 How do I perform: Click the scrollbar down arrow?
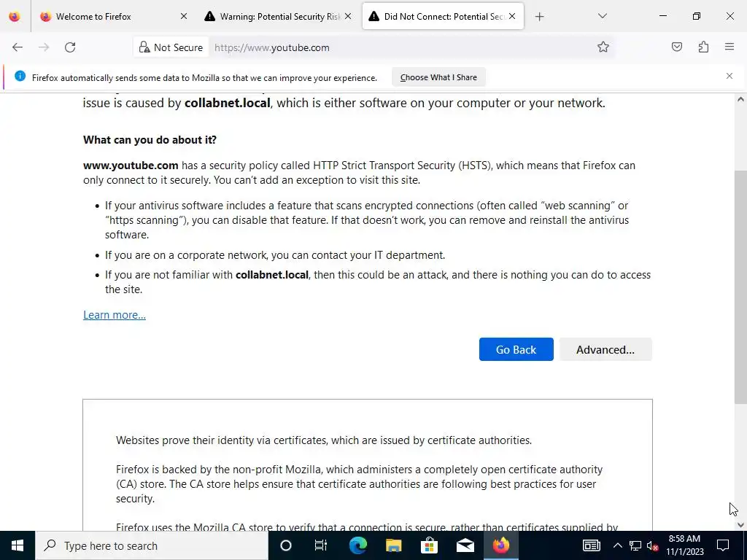(x=740, y=525)
